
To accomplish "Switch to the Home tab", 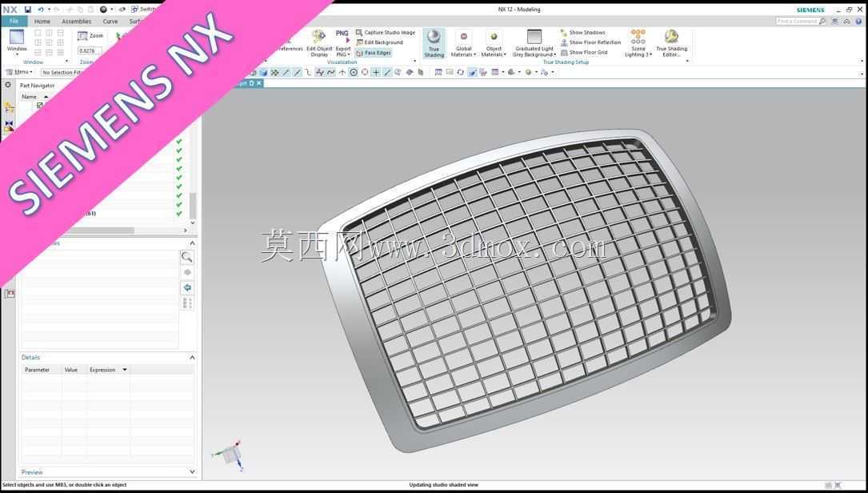I will click(x=42, y=22).
